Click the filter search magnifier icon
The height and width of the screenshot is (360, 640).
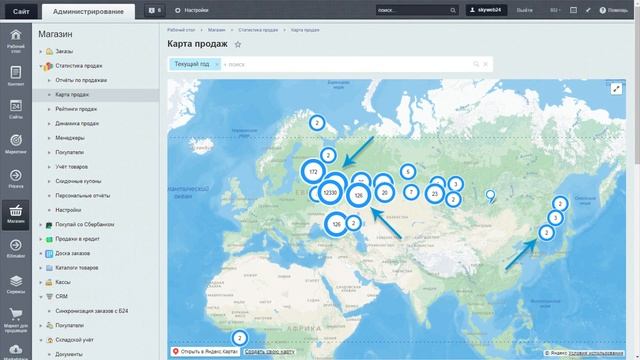coord(476,64)
